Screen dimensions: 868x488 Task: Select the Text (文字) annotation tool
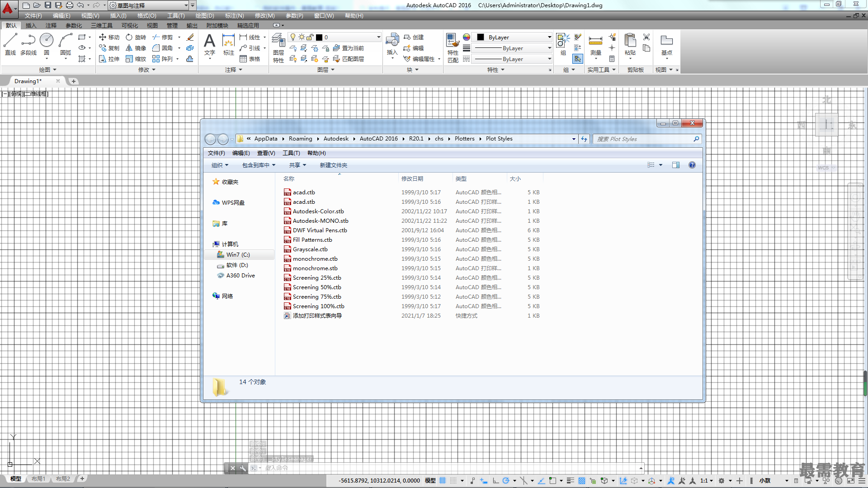point(209,44)
